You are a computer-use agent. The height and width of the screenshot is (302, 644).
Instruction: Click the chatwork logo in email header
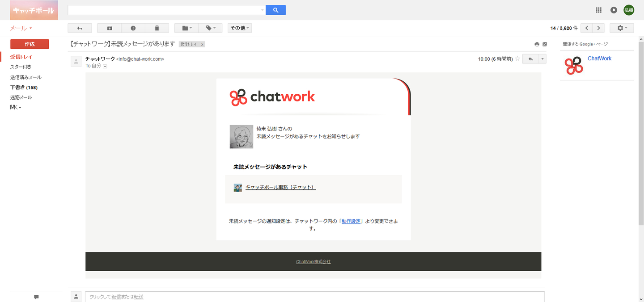click(x=272, y=97)
